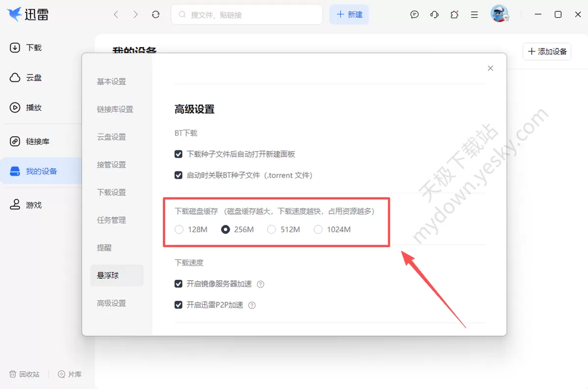Select 512M disk cache radio
588x389 pixels.
click(272, 229)
